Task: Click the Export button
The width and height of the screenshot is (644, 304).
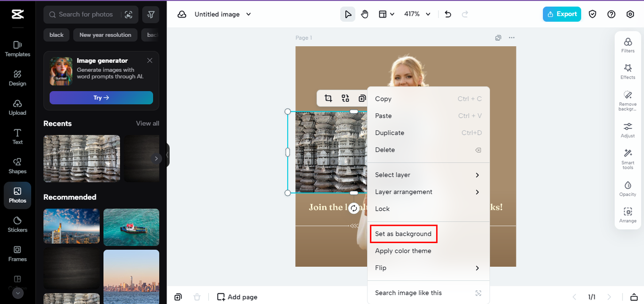Action: 561,14
